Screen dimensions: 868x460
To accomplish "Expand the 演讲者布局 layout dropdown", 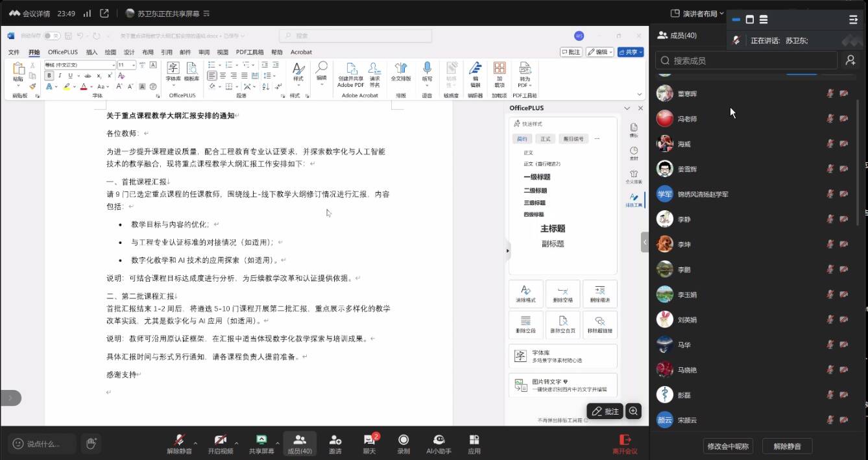I will (697, 14).
